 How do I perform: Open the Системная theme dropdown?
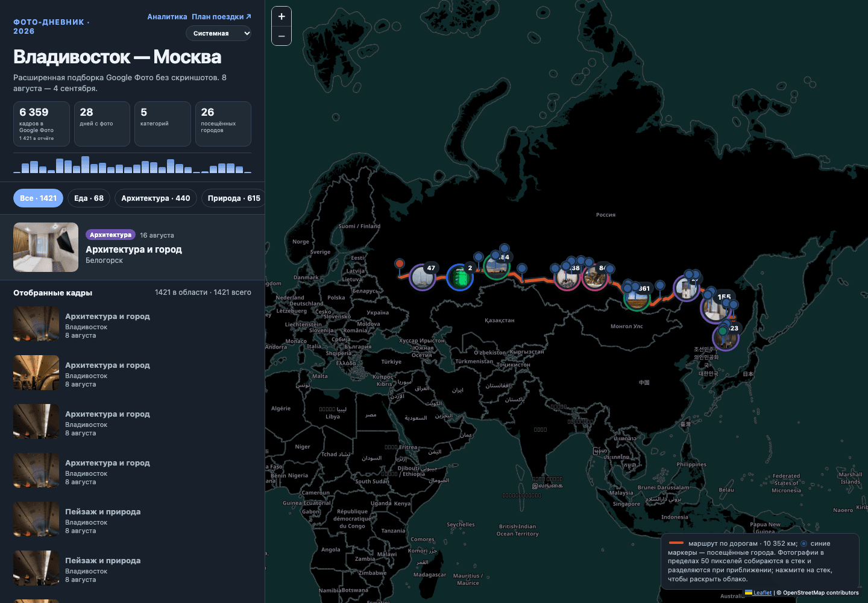click(x=218, y=33)
